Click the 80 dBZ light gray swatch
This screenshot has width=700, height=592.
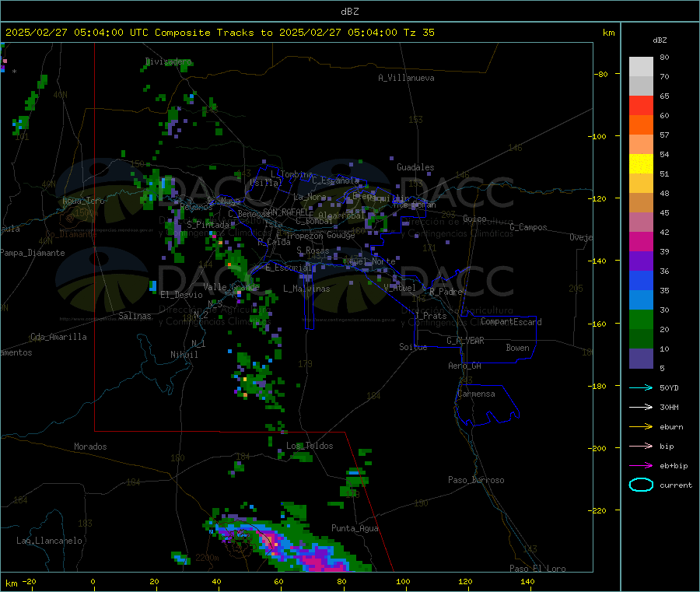641,67
